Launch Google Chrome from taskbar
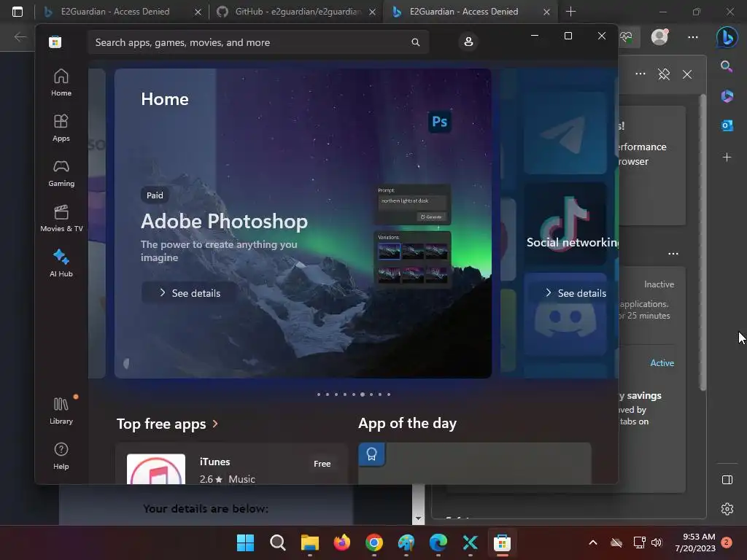 click(374, 542)
